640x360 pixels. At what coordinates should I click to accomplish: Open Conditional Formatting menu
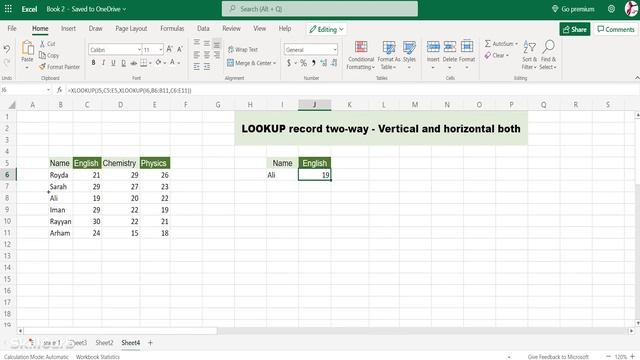click(x=361, y=55)
